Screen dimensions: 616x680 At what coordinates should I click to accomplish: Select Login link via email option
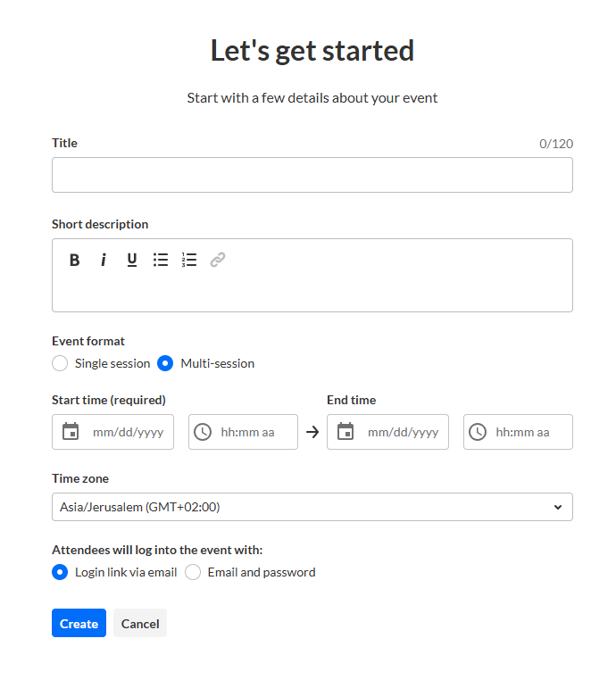[x=60, y=572]
